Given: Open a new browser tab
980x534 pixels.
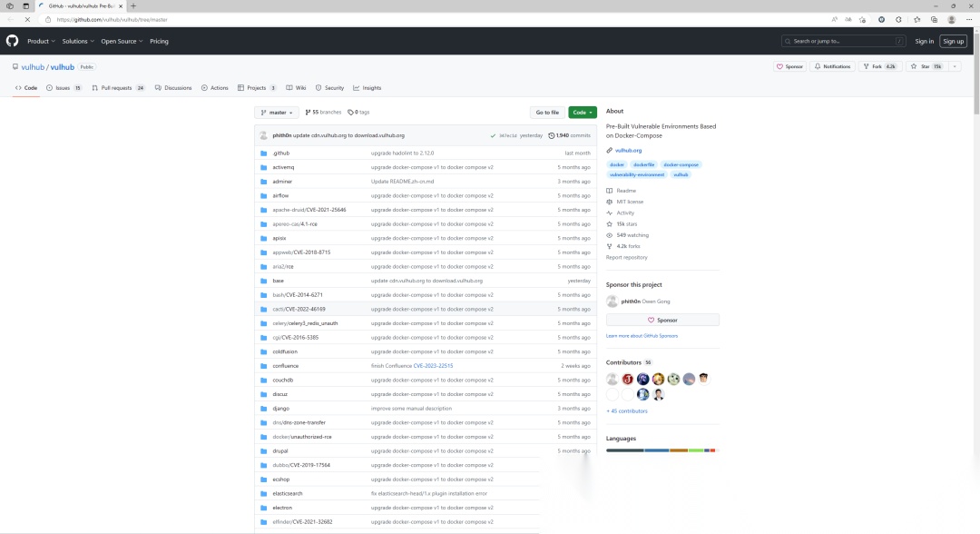Looking at the screenshot, I should [133, 6].
